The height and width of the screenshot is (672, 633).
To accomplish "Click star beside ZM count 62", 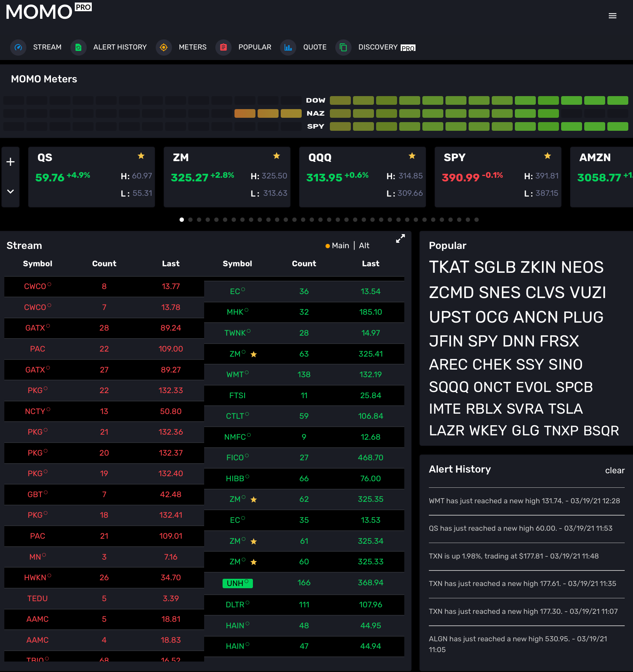I will click(x=254, y=500).
